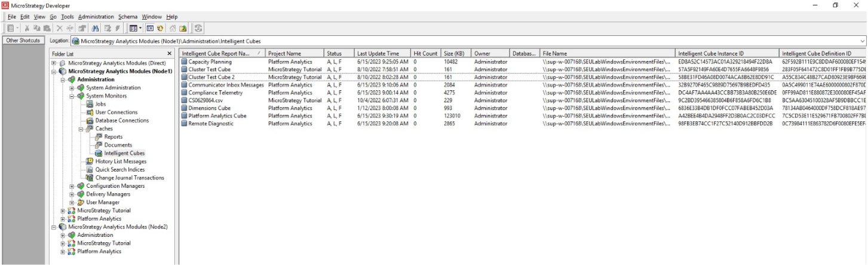
Task: Select Jobs in the folder tree
Action: 101,104
